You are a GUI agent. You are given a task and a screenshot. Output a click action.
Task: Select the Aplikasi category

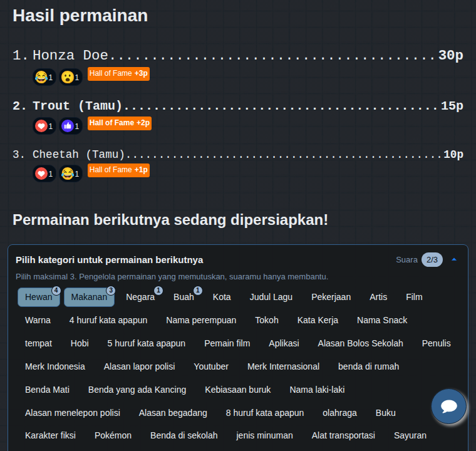click(284, 343)
